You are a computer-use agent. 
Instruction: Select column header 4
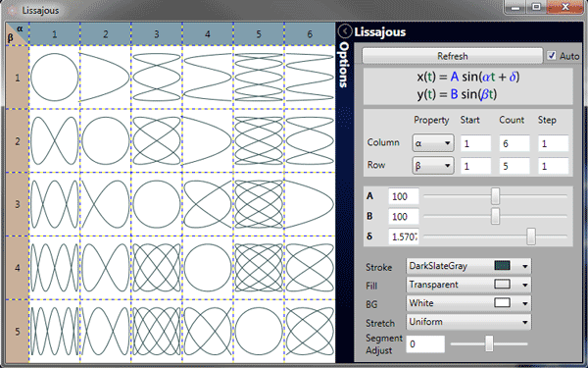point(208,33)
